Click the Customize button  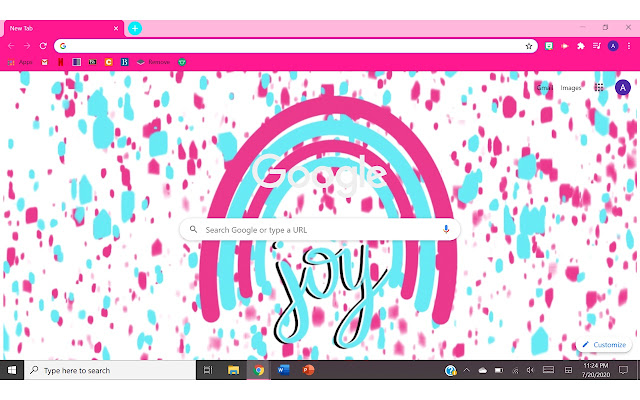click(604, 345)
